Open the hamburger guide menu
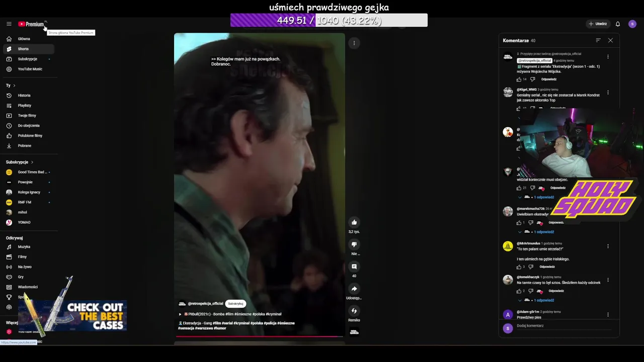This screenshot has height=362, width=644. pyautogui.click(x=9, y=24)
